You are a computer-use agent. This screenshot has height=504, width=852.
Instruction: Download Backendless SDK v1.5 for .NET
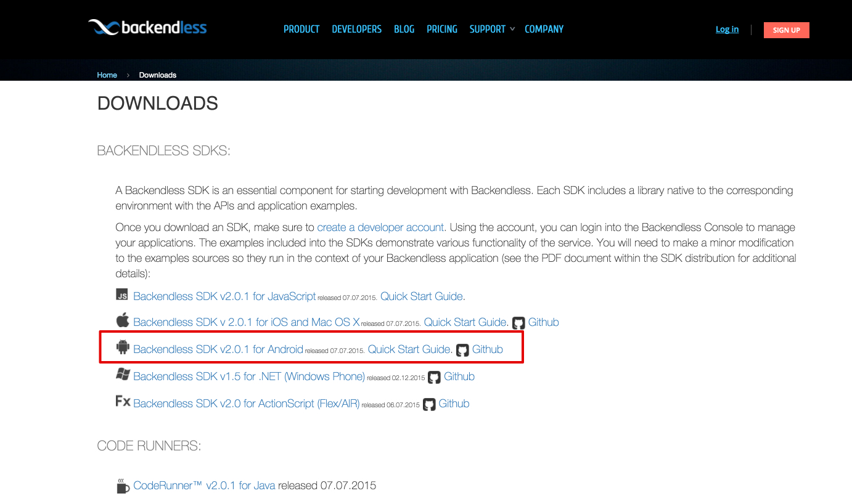(x=249, y=376)
